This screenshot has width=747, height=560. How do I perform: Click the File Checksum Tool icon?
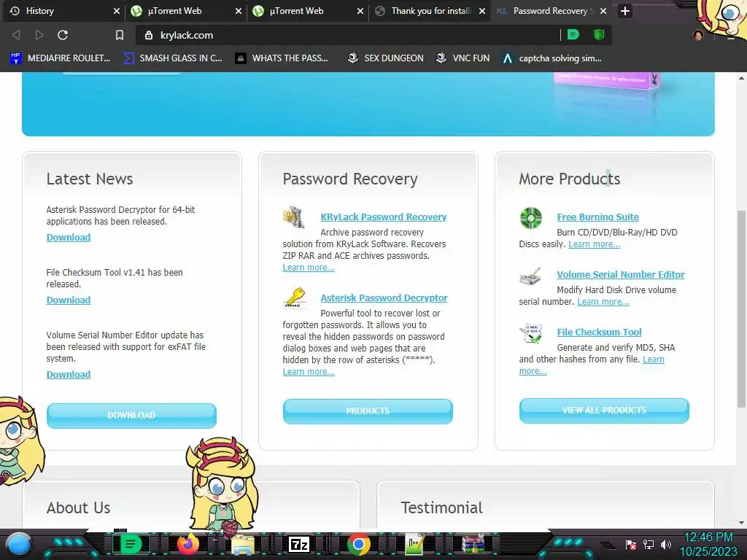click(531, 333)
